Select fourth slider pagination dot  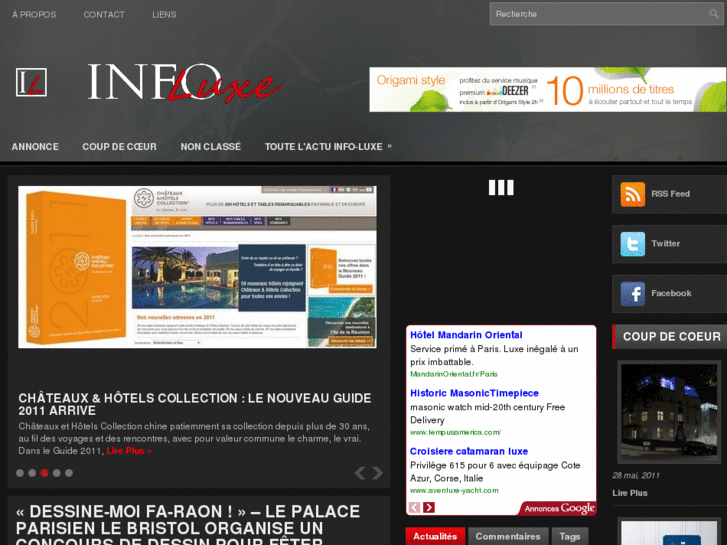click(x=57, y=473)
